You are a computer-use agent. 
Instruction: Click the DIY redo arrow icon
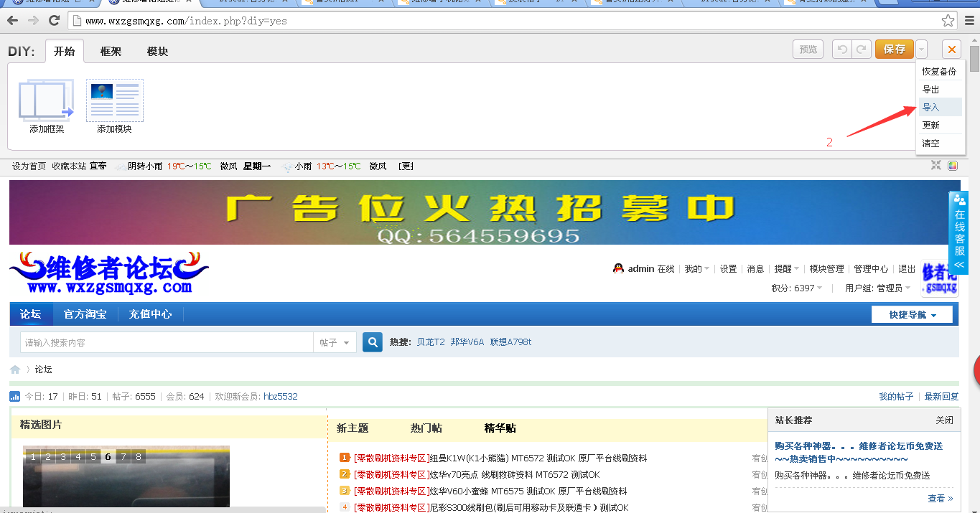861,50
